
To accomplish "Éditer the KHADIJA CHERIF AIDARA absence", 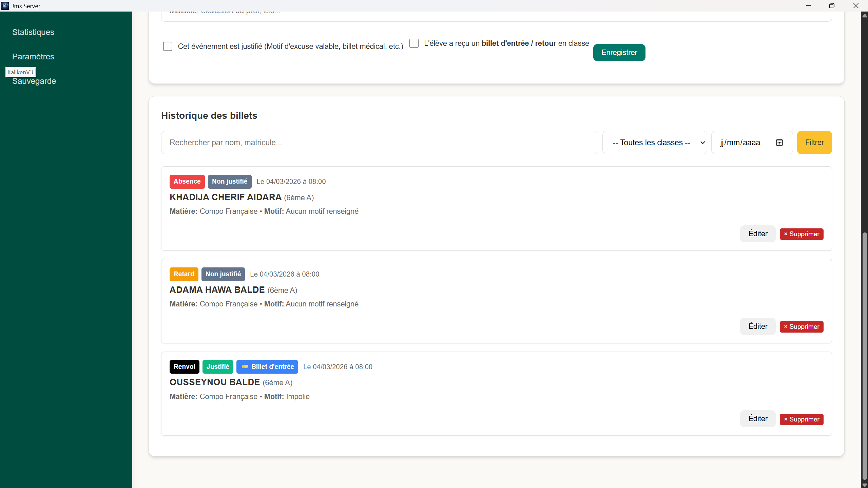I will click(757, 233).
